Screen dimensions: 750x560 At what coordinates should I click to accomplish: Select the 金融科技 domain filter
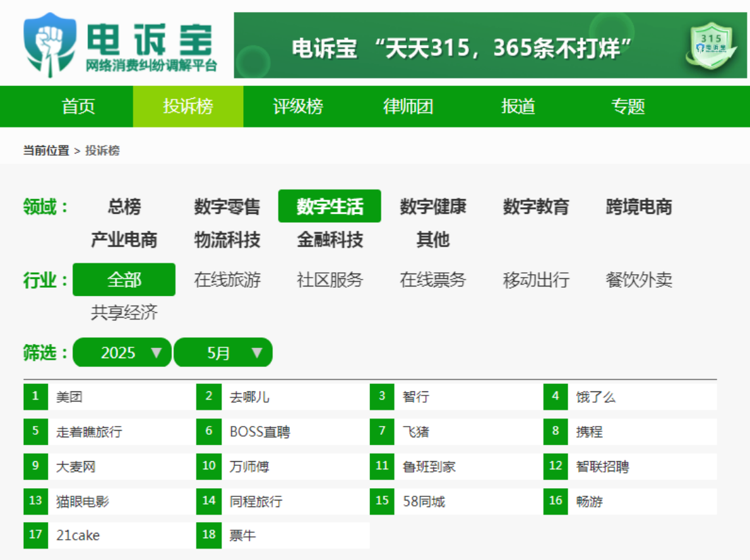330,240
